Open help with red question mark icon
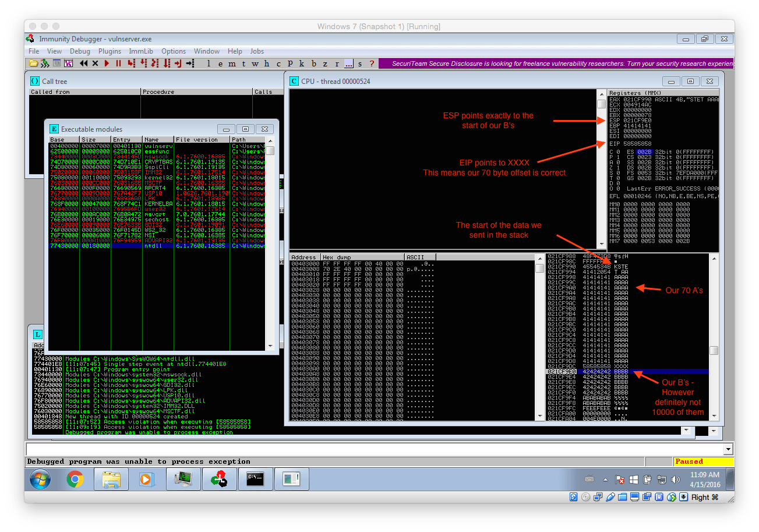Image resolution: width=759 pixels, height=532 pixels. pyautogui.click(x=372, y=64)
